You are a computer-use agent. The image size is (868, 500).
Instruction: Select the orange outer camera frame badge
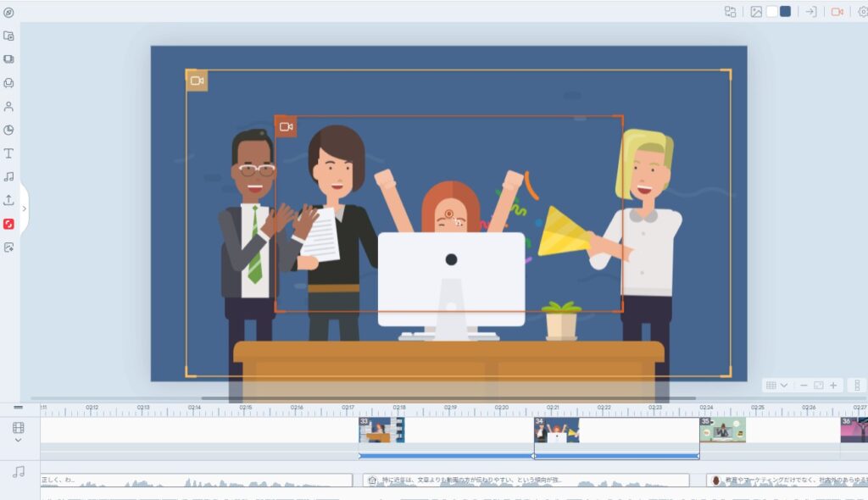[x=197, y=81]
